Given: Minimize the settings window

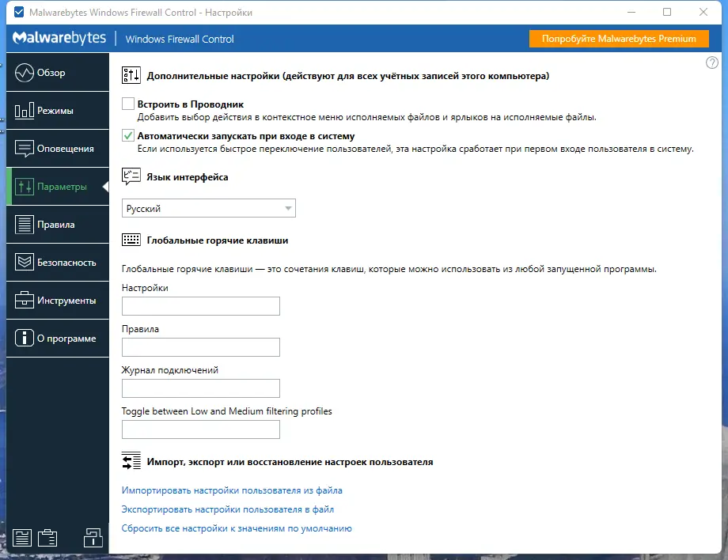Looking at the screenshot, I should (631, 12).
